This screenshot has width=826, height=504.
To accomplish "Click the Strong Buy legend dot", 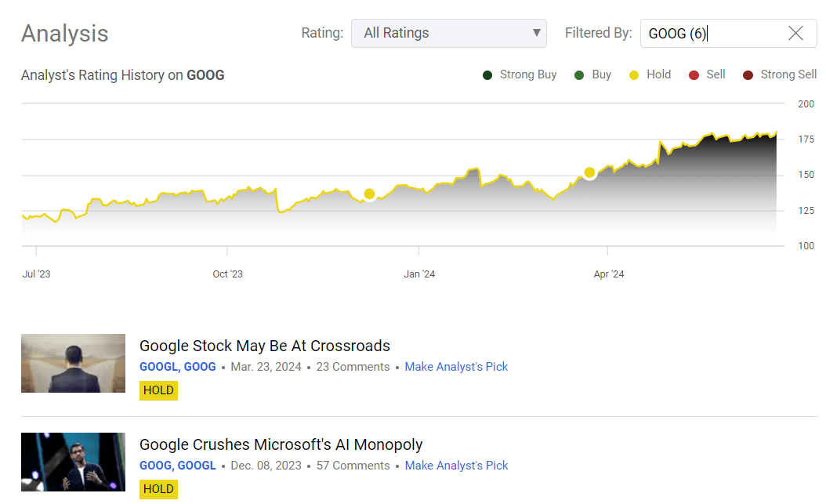I will (488, 74).
